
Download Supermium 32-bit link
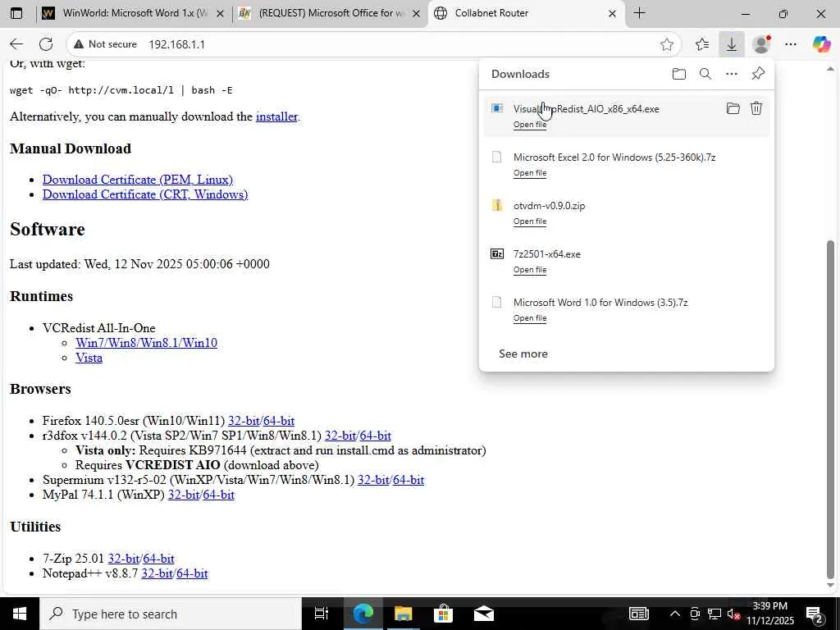click(373, 480)
